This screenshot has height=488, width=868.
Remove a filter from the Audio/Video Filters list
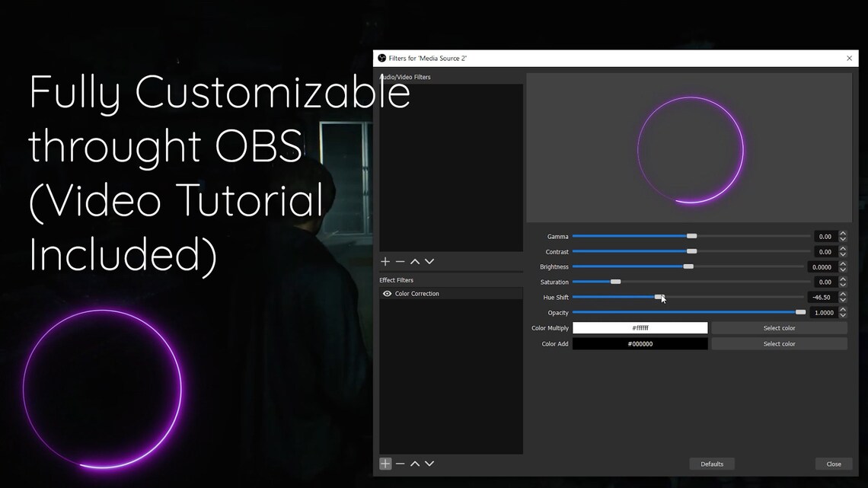click(400, 261)
